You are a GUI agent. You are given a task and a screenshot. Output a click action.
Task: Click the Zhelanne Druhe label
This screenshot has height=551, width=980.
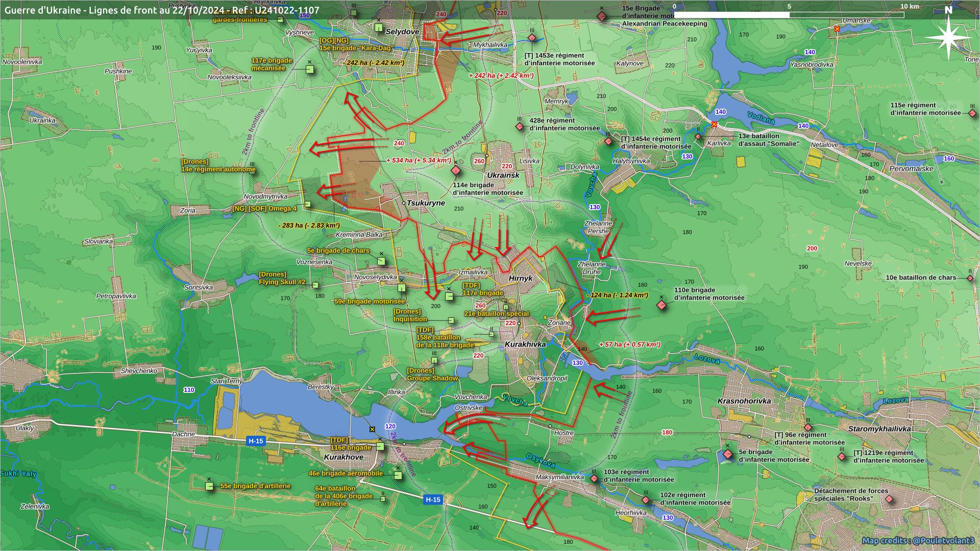[592, 268]
